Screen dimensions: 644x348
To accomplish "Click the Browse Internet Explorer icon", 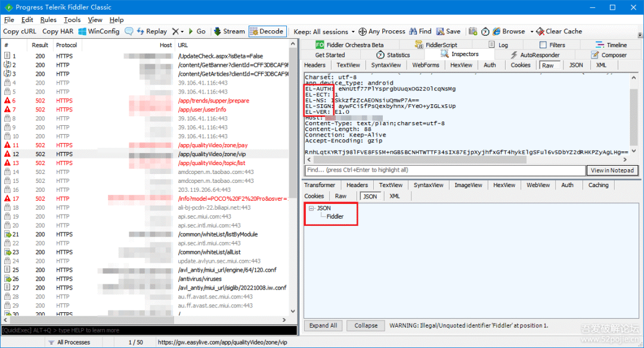I will pyautogui.click(x=497, y=31).
